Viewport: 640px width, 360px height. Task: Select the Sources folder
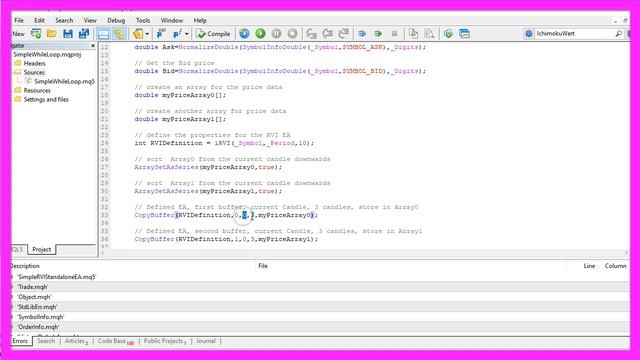pyautogui.click(x=34, y=72)
